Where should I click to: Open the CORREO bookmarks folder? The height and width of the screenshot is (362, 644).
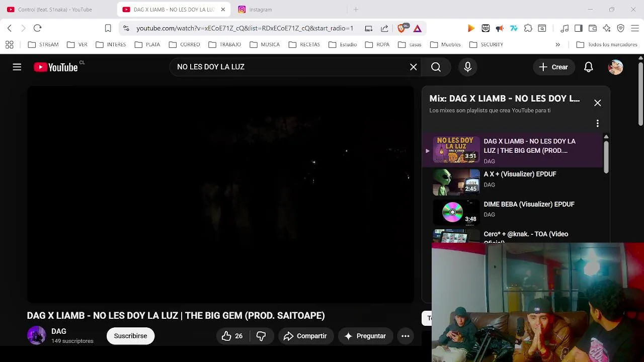point(185,45)
